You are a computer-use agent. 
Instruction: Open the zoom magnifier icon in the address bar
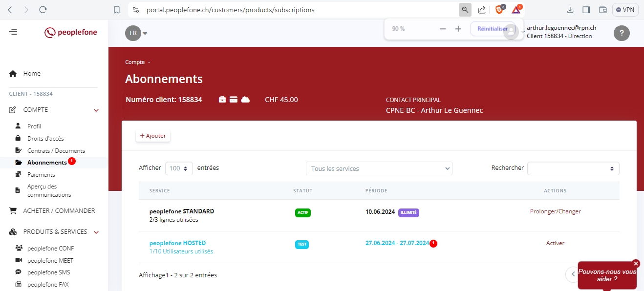(465, 10)
